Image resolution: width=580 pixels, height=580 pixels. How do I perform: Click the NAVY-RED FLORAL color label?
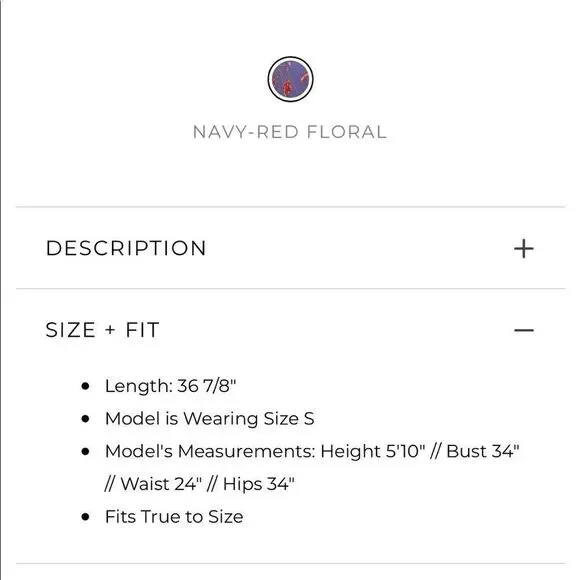click(290, 132)
